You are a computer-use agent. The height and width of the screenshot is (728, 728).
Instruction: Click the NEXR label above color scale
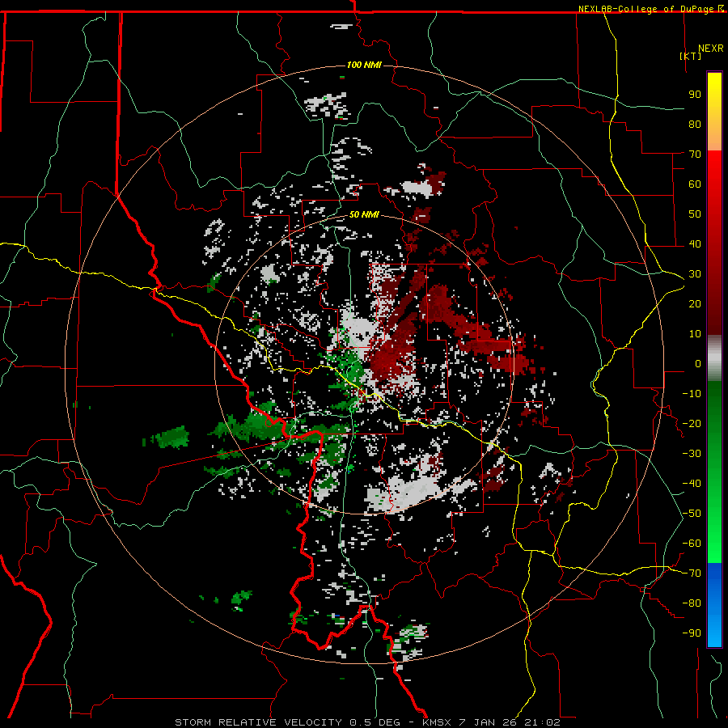pyautogui.click(x=711, y=49)
